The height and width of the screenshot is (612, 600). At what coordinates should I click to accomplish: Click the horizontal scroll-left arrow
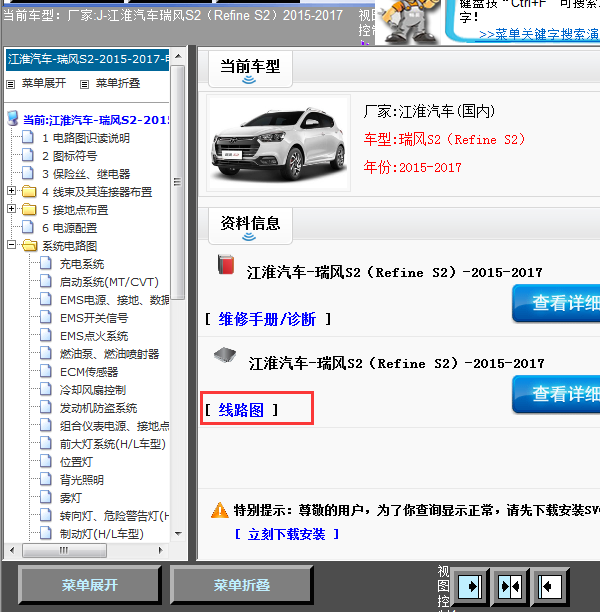[12, 551]
